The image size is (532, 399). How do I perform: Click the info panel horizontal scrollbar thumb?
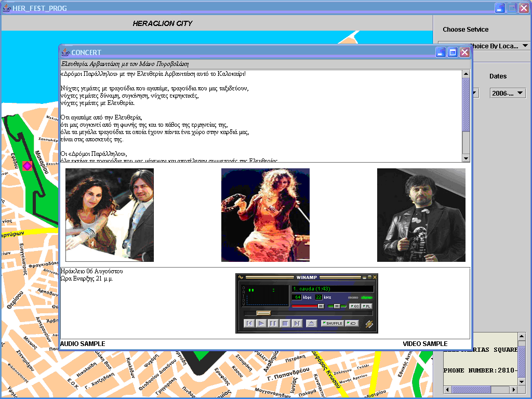(471, 390)
